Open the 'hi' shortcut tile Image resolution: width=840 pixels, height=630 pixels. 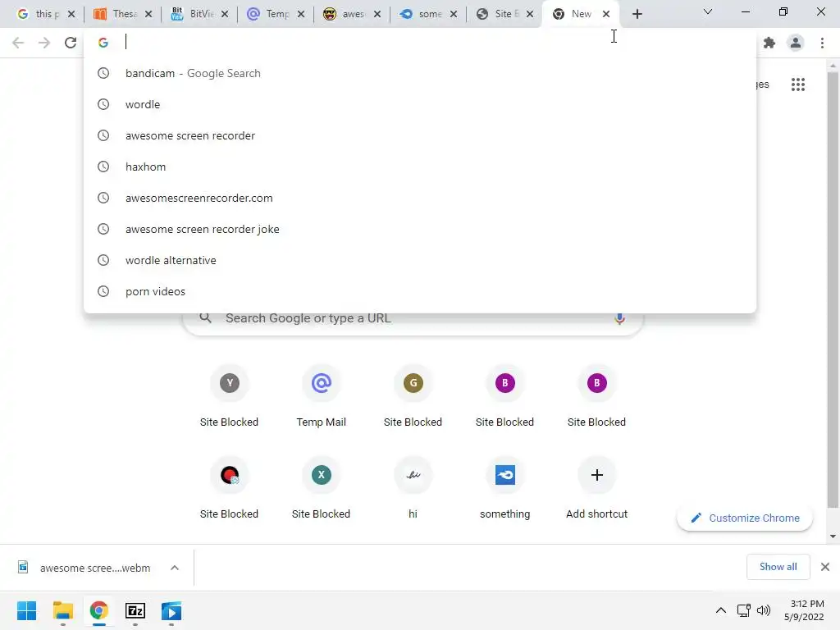pos(413,489)
